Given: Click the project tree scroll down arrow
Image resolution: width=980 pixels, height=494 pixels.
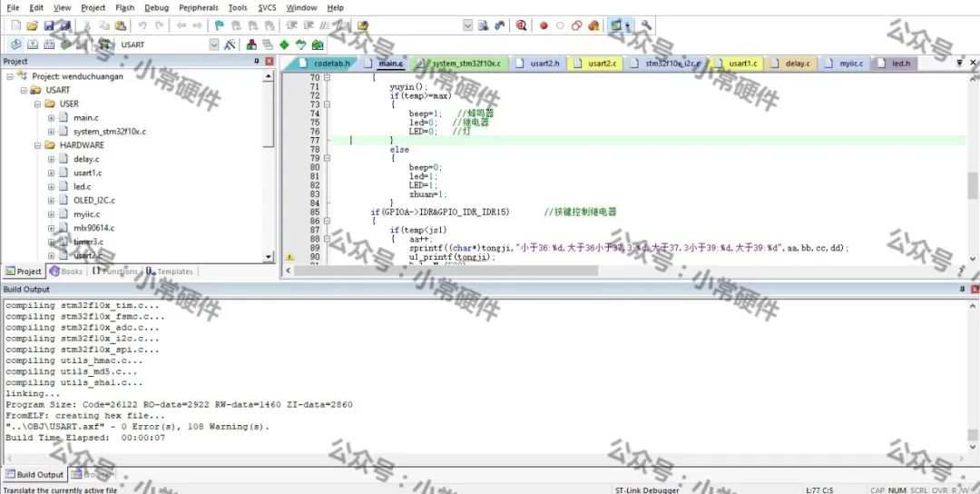Looking at the screenshot, I should coord(269,256).
